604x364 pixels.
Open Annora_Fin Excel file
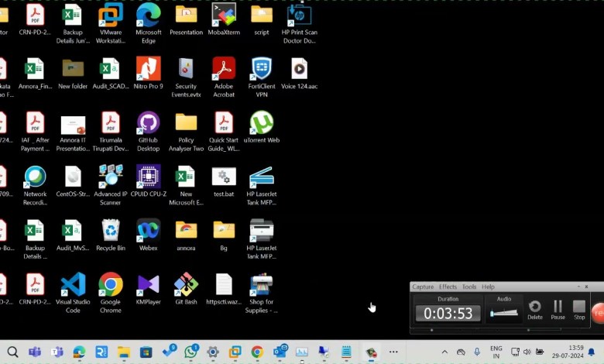coord(35,73)
